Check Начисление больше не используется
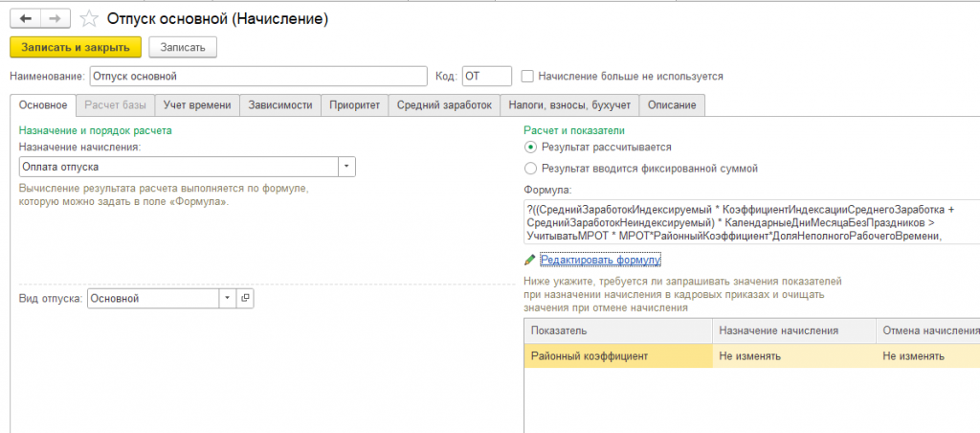This screenshot has height=433, width=980. tap(528, 77)
